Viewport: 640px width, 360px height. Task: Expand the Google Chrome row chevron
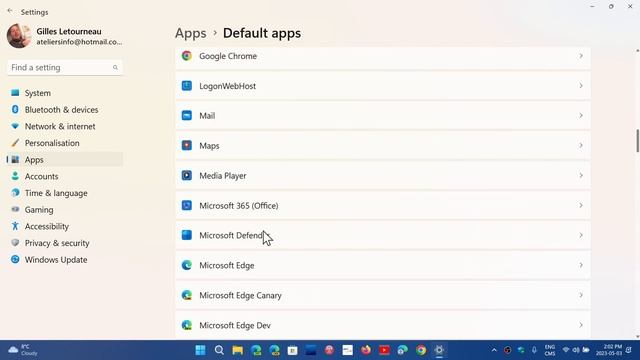[x=581, y=56]
